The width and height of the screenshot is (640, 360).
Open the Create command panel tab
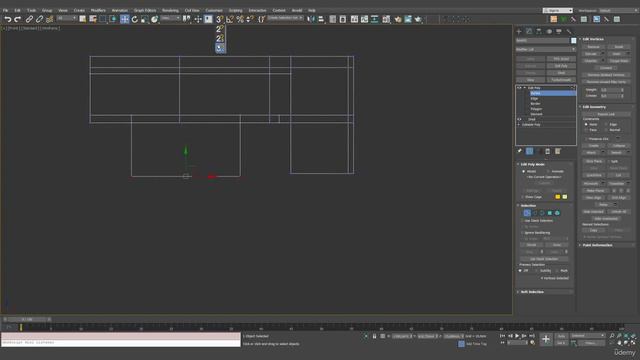pyautogui.click(x=519, y=31)
